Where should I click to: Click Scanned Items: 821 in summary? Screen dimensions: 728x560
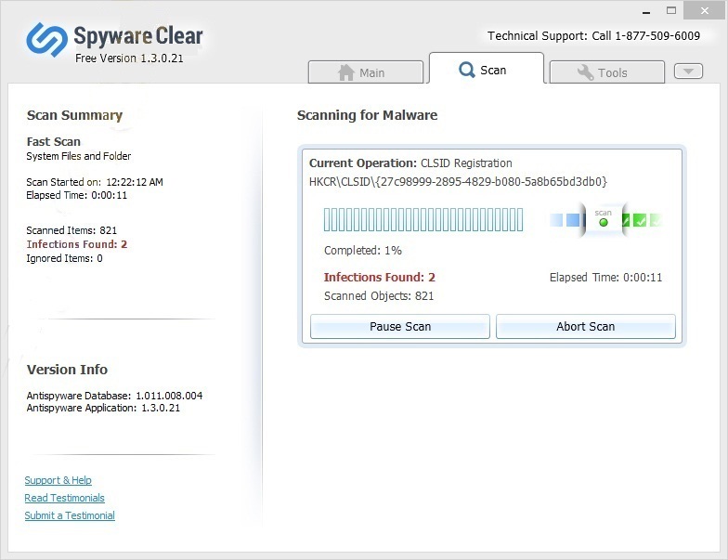[71, 230]
